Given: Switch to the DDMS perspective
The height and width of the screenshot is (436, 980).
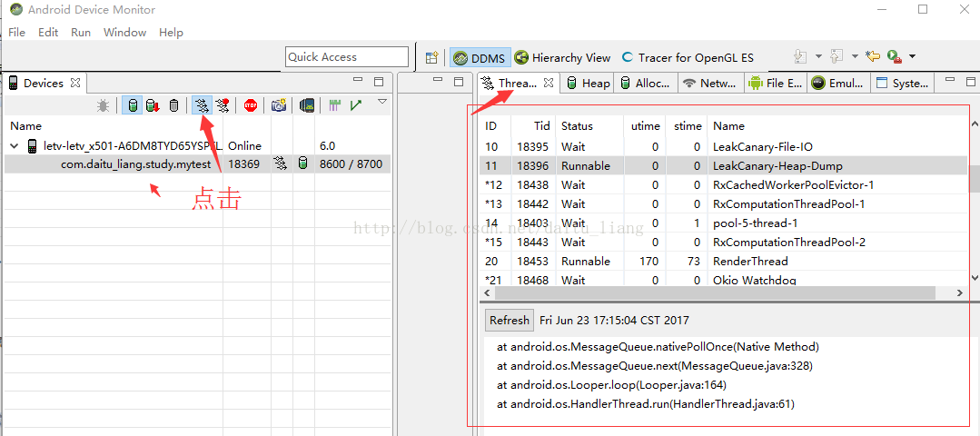Looking at the screenshot, I should pyautogui.click(x=480, y=57).
